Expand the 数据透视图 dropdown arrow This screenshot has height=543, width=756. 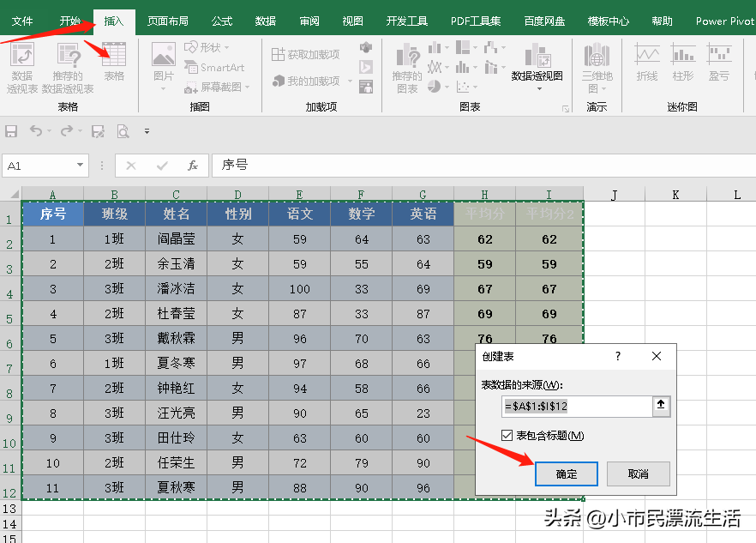[539, 89]
